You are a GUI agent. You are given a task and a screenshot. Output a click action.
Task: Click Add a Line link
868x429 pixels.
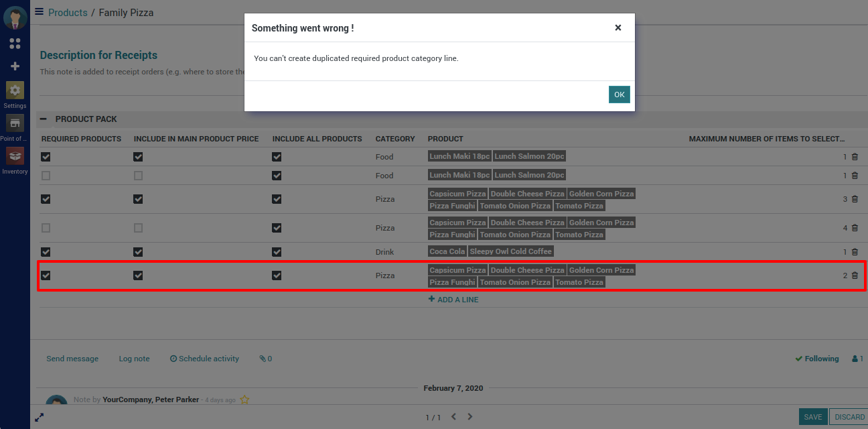453,300
